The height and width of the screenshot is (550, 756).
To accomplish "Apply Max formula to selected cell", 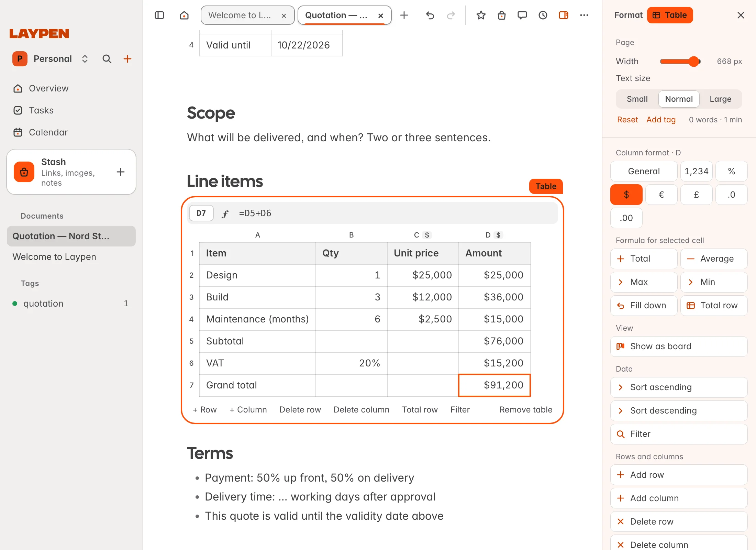I will click(x=644, y=282).
